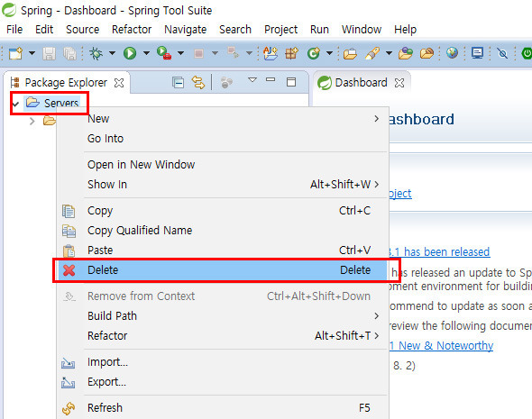Expand the child folder under Servers
This screenshot has height=419, width=532.
32,121
